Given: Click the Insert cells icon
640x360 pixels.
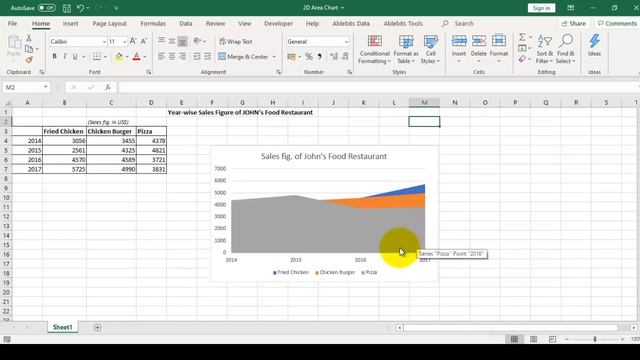Looking at the screenshot, I should [459, 41].
